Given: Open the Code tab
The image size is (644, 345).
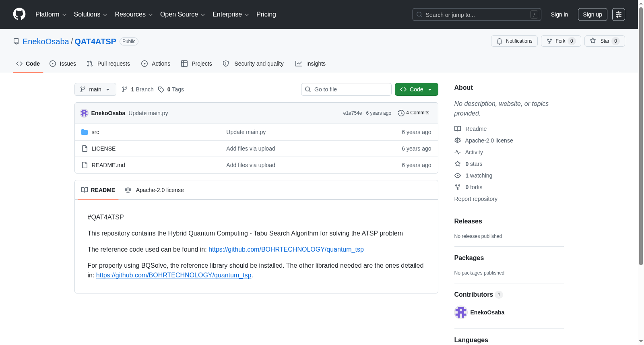Looking at the screenshot, I should click(x=28, y=64).
